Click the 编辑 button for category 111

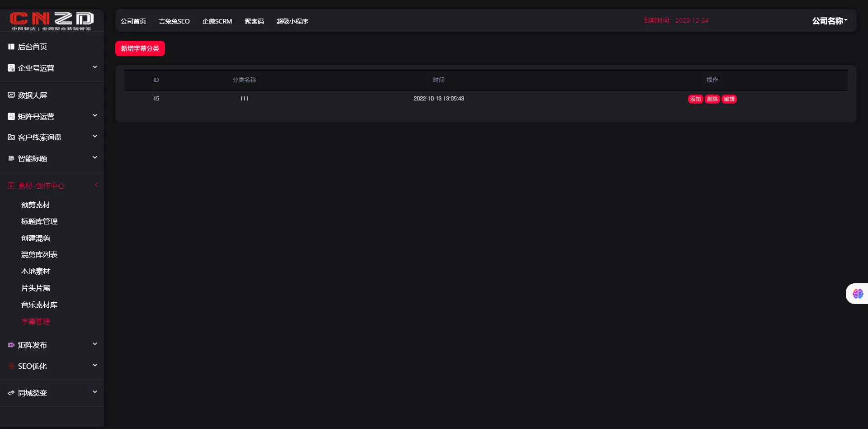tap(729, 99)
